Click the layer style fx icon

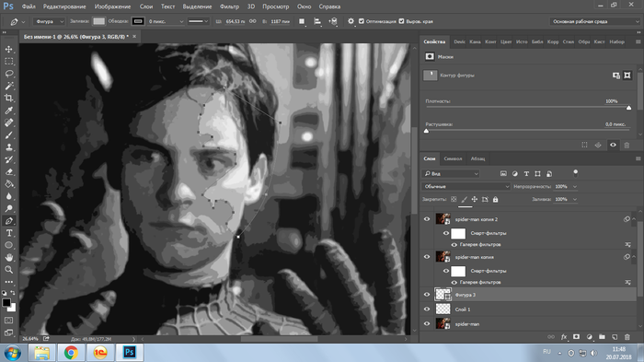(x=564, y=337)
